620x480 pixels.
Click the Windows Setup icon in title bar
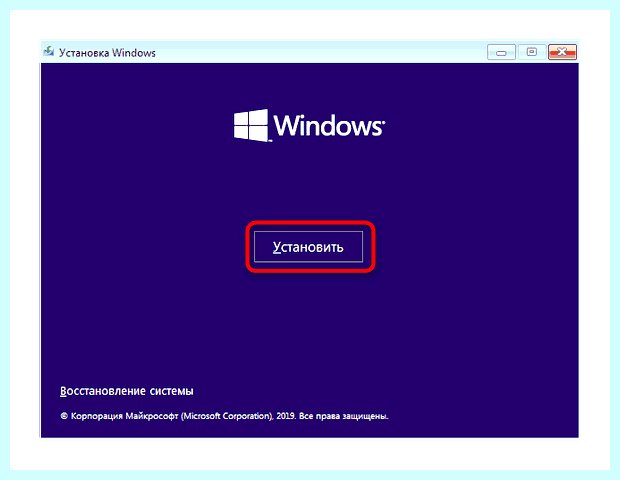(x=49, y=52)
